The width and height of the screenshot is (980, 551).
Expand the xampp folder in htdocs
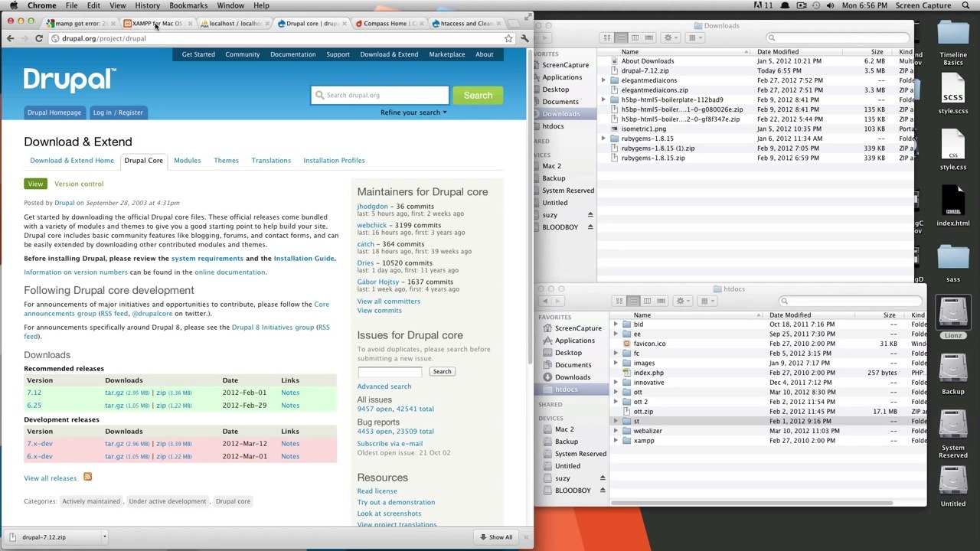coord(616,441)
